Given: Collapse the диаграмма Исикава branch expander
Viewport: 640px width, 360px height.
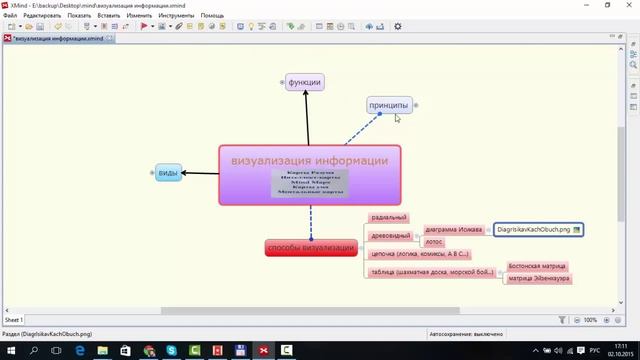Looking at the screenshot, I should click(x=488, y=230).
